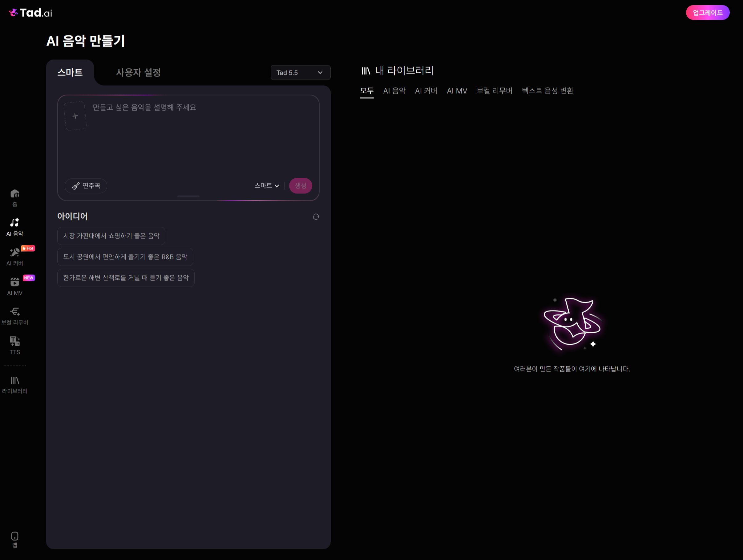Open the Tad 5.5 model dropdown
743x560 pixels.
pos(300,73)
